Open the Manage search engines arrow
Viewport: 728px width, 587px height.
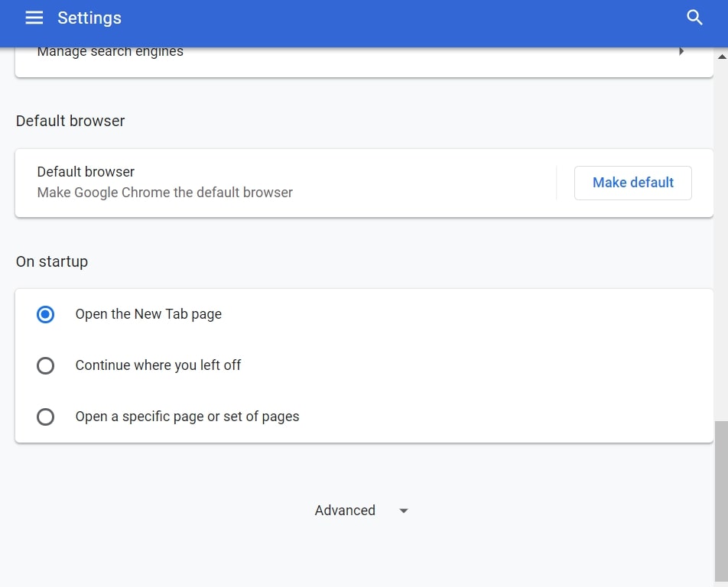pyautogui.click(x=681, y=51)
